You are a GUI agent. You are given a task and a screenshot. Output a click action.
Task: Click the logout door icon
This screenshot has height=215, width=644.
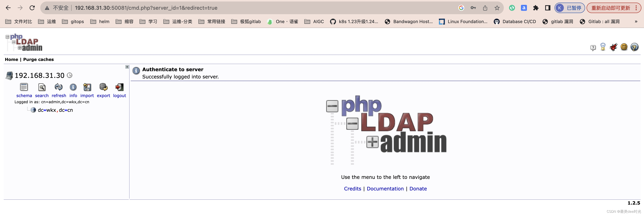[x=120, y=87]
